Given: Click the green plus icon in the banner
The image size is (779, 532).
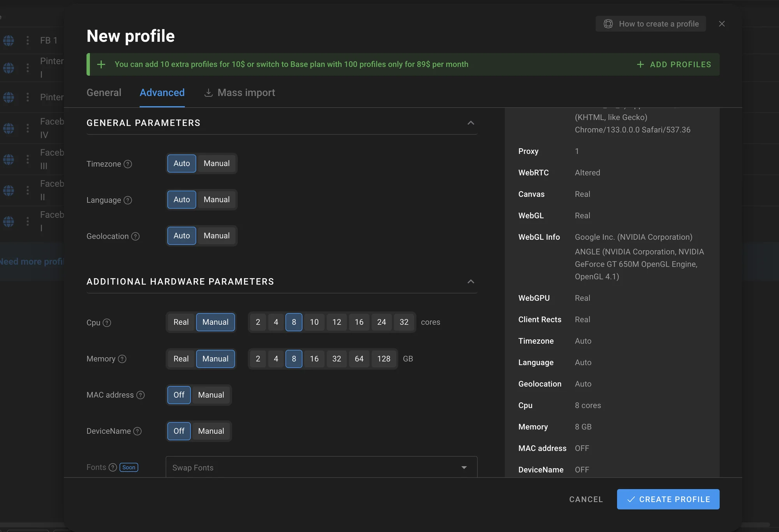Looking at the screenshot, I should pyautogui.click(x=101, y=64).
